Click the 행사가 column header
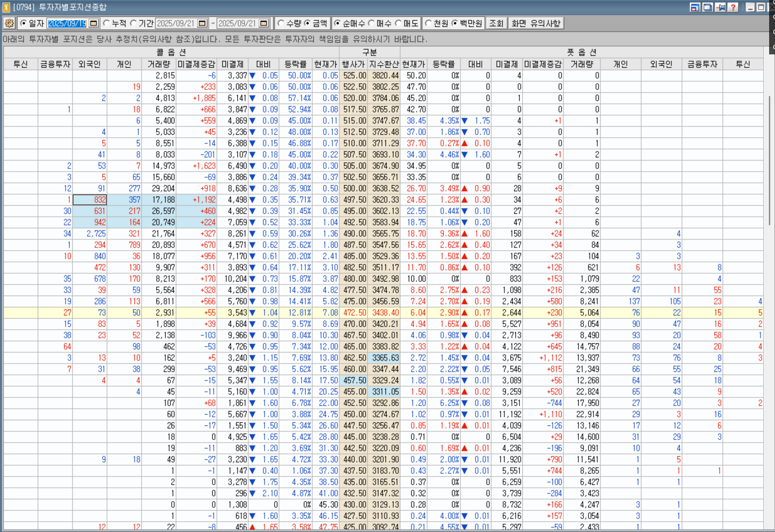 (353, 64)
